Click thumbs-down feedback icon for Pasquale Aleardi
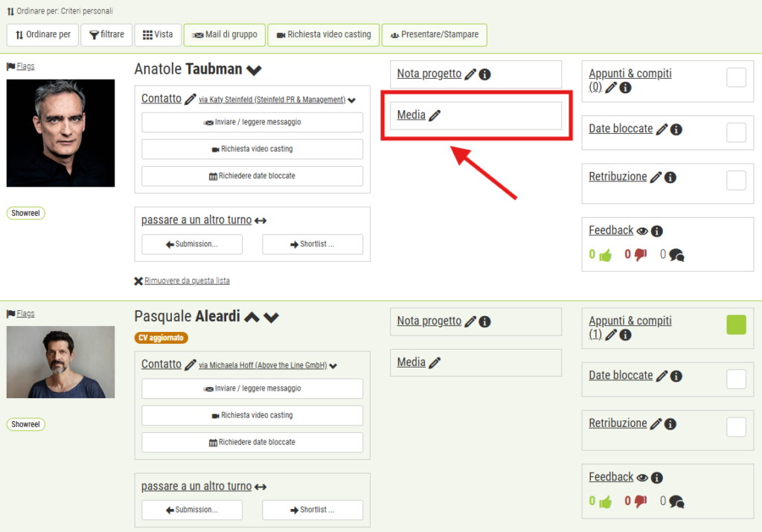 click(x=640, y=501)
